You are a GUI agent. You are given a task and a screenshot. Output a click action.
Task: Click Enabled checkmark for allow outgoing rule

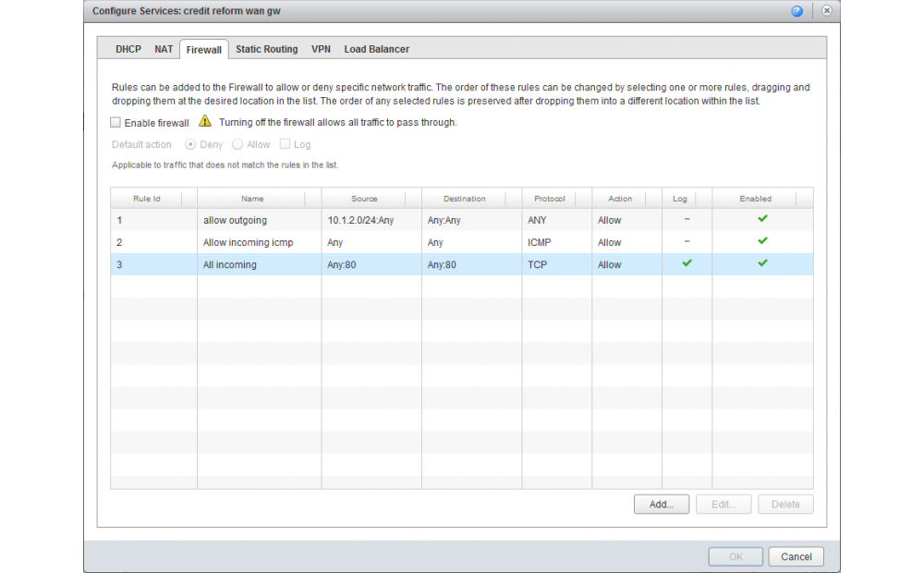tap(762, 219)
